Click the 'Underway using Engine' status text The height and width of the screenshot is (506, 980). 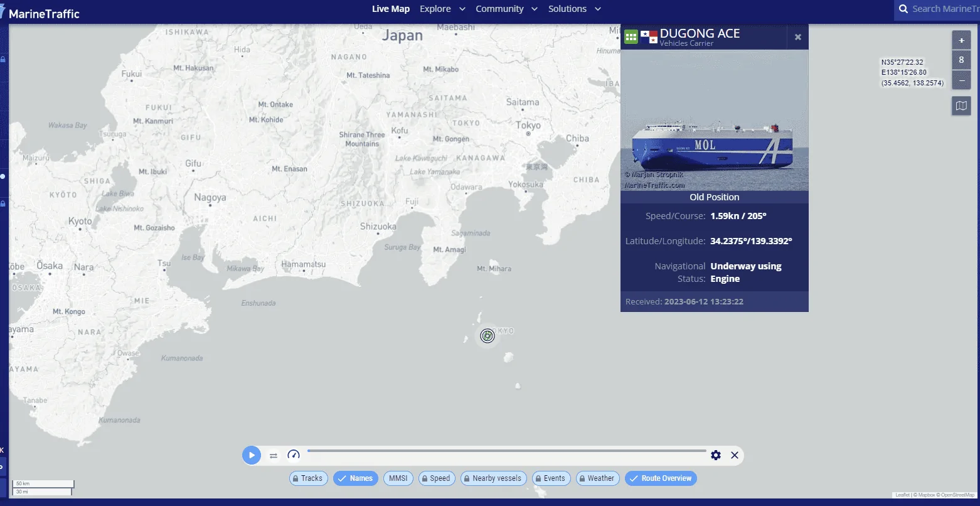point(746,272)
